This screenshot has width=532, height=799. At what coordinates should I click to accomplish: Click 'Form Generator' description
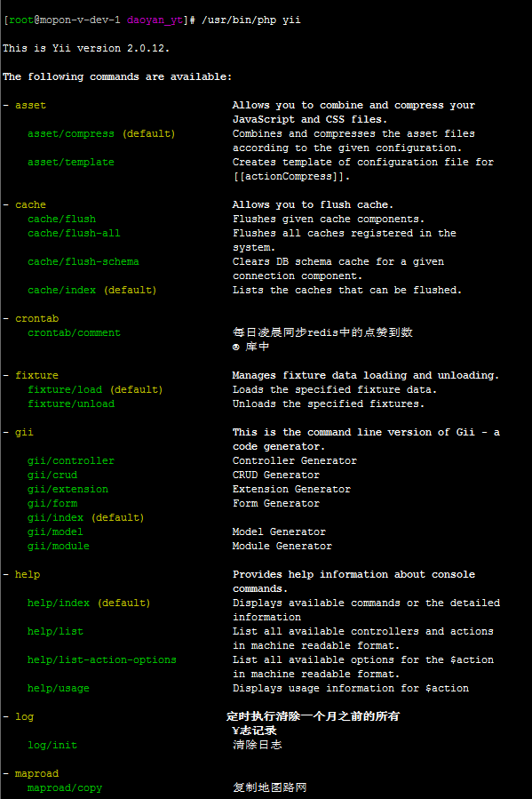[276, 503]
